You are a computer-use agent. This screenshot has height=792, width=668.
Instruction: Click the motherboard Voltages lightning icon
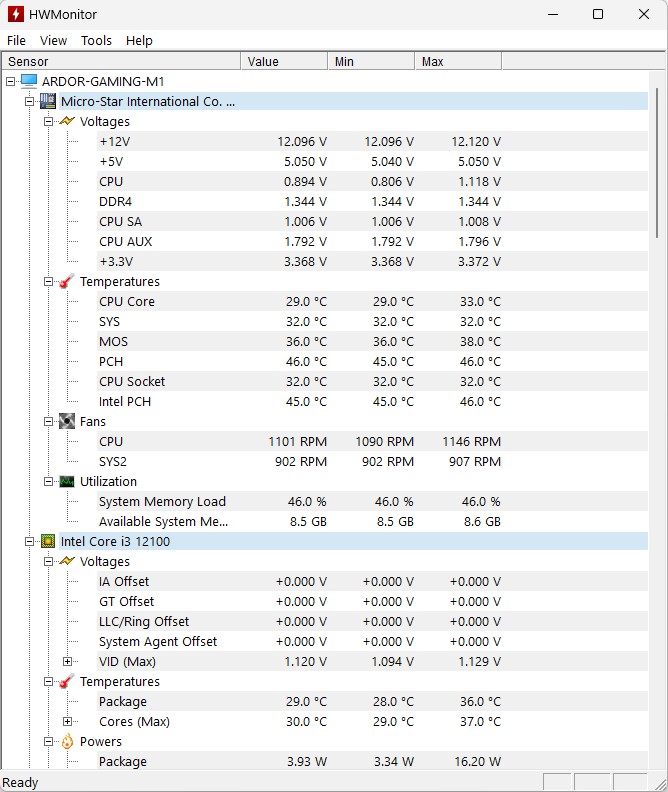tap(67, 121)
